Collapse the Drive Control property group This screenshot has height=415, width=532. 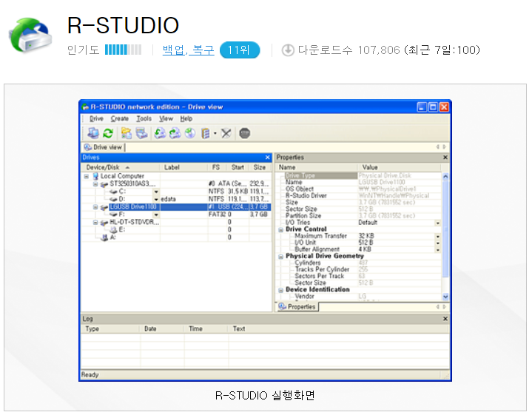[281, 230]
